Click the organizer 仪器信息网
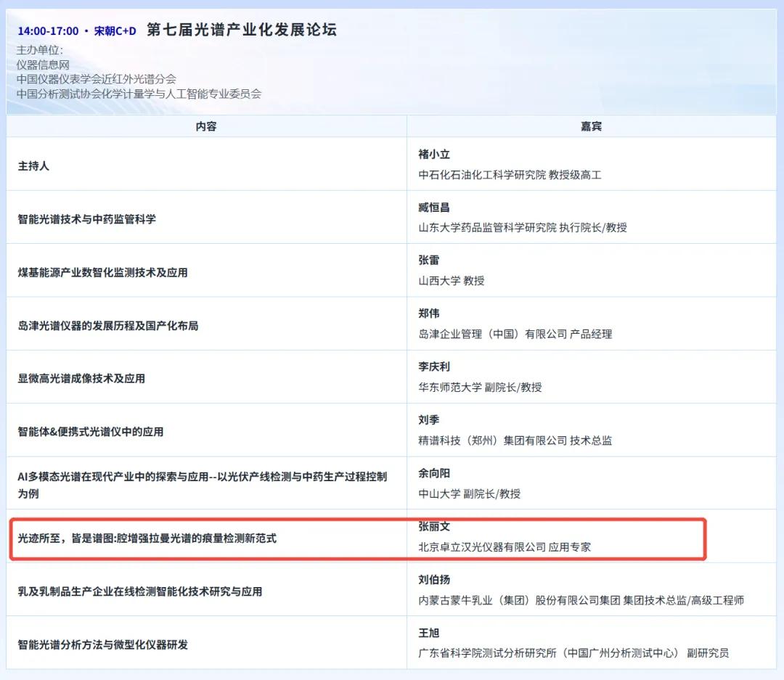This screenshot has width=784, height=680. pos(42,65)
